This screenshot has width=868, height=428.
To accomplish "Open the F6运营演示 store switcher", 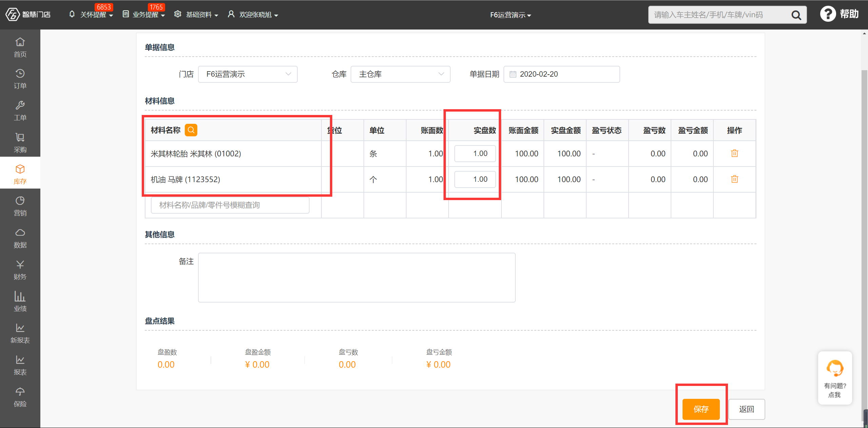I will [x=510, y=15].
